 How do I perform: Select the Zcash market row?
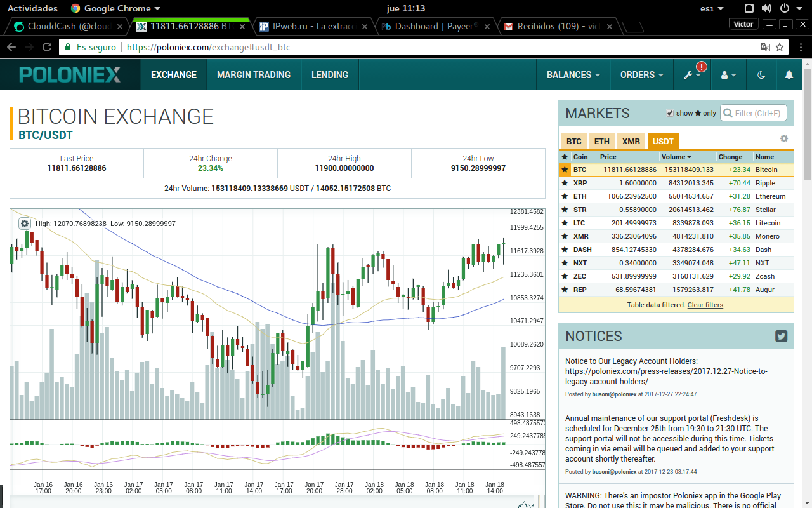tap(676, 276)
